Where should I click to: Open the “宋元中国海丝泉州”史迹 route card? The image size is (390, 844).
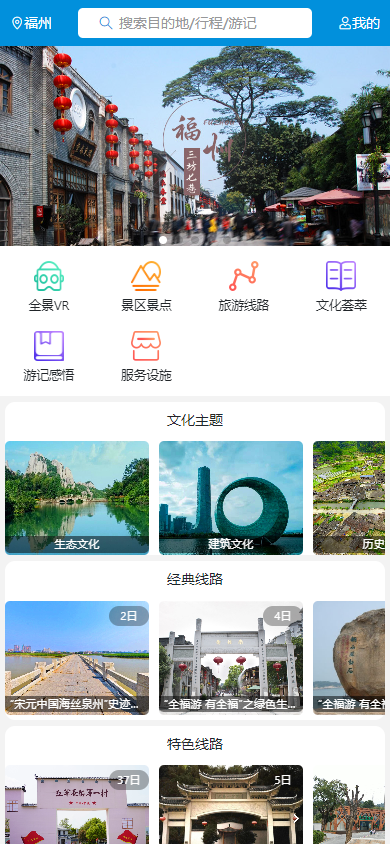[x=77, y=658]
